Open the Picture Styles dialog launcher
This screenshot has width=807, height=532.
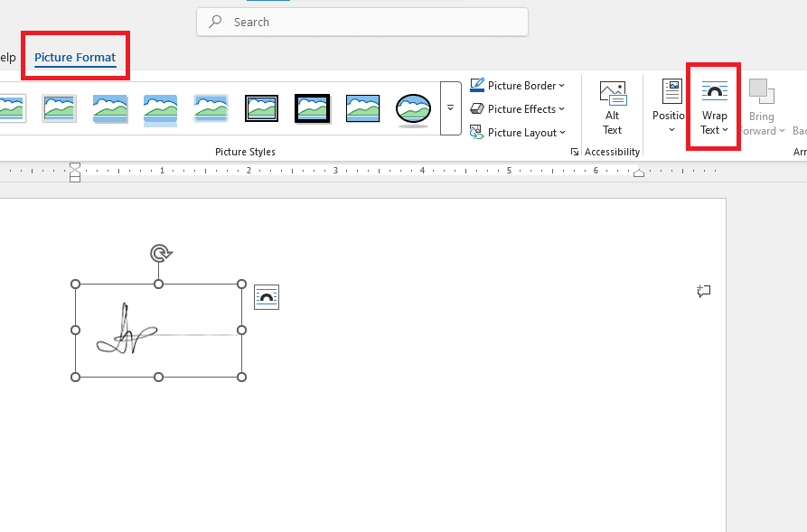pos(575,152)
